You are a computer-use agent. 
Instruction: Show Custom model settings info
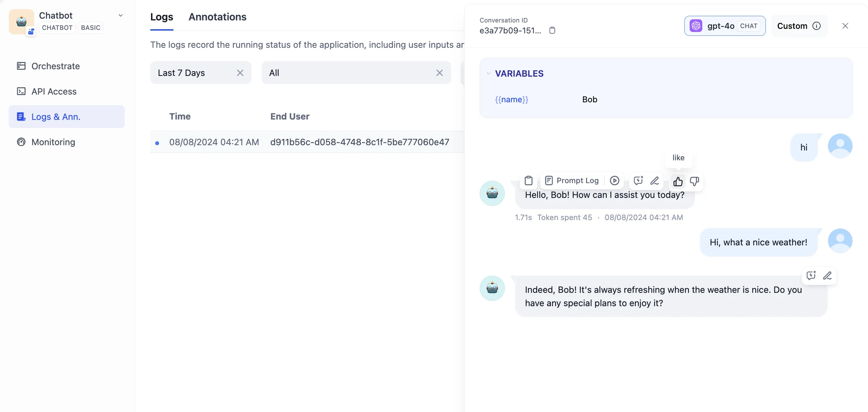click(x=816, y=26)
